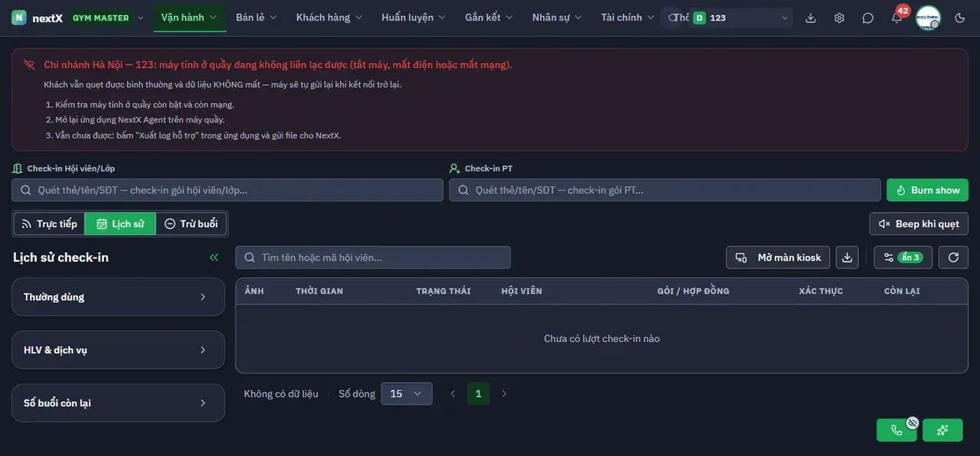Screen dimensions: 980x456
Task: Select the Lịch sử tab
Action: click(x=120, y=224)
